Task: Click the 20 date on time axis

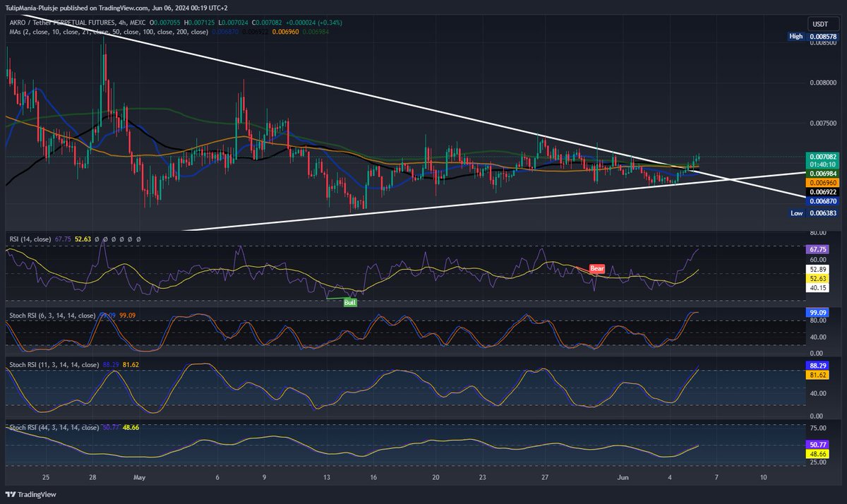Action: pos(435,477)
